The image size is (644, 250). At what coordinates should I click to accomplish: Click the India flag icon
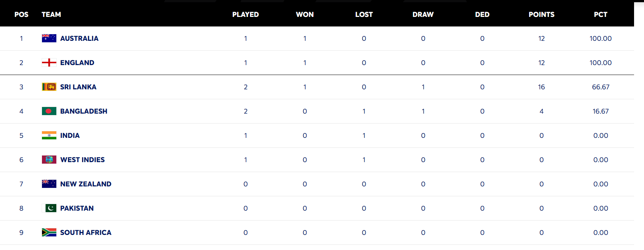49,135
